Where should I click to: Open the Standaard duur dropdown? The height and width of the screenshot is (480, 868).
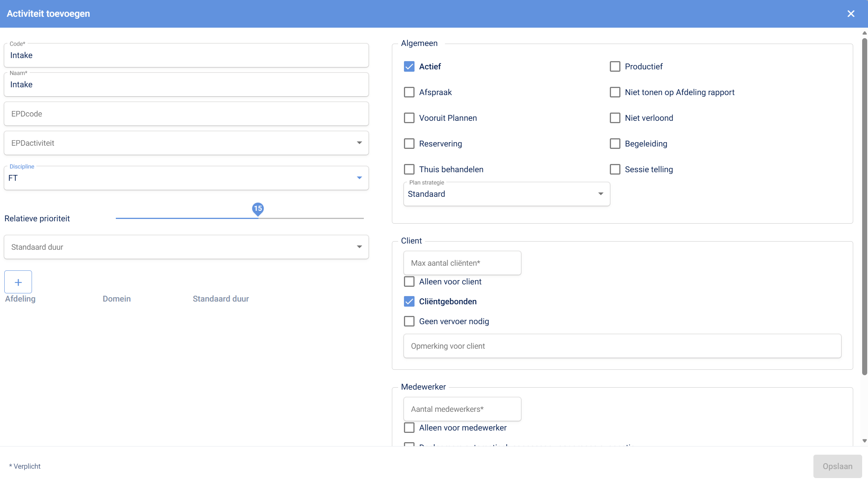[x=359, y=247]
